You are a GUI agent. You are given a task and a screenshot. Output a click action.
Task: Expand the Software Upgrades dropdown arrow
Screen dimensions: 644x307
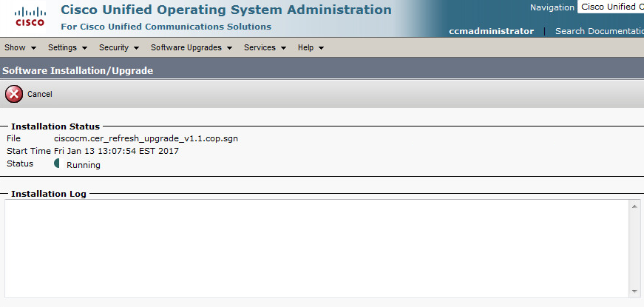(229, 48)
